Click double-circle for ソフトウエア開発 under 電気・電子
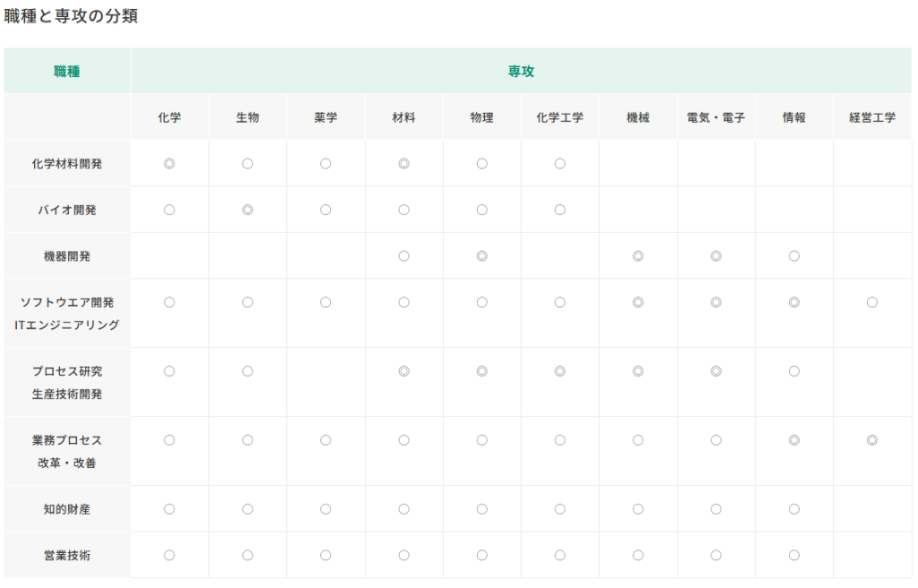 point(716,302)
